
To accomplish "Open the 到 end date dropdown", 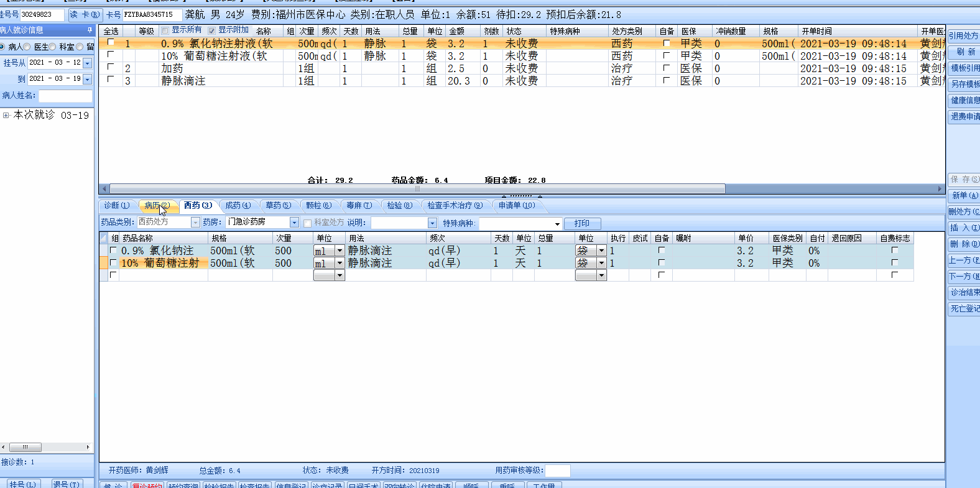I will pyautogui.click(x=87, y=79).
